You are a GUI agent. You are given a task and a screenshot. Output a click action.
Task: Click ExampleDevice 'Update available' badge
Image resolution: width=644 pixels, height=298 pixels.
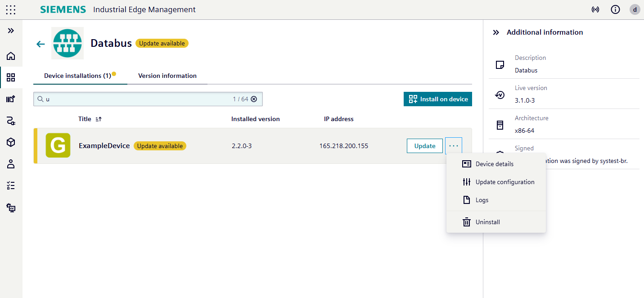pyautogui.click(x=160, y=146)
